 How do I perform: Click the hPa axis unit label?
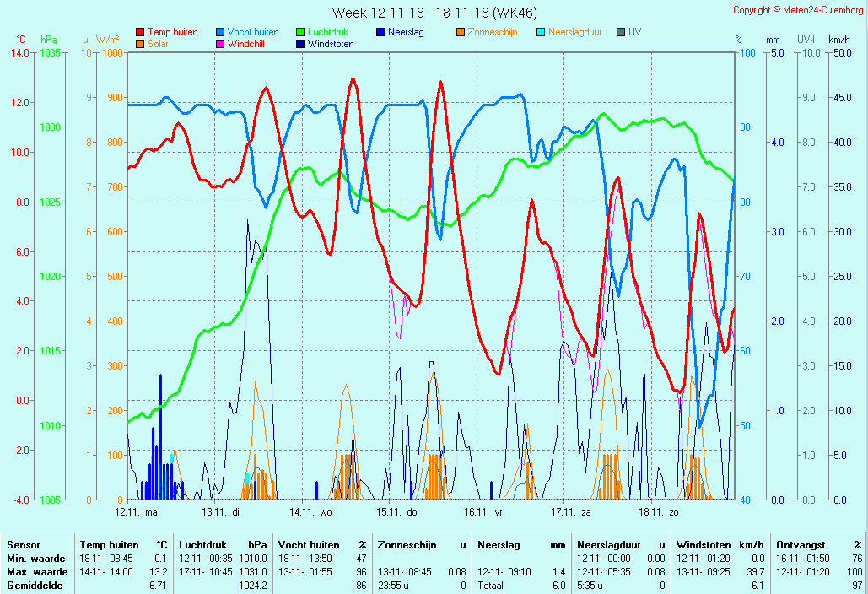pyautogui.click(x=50, y=40)
